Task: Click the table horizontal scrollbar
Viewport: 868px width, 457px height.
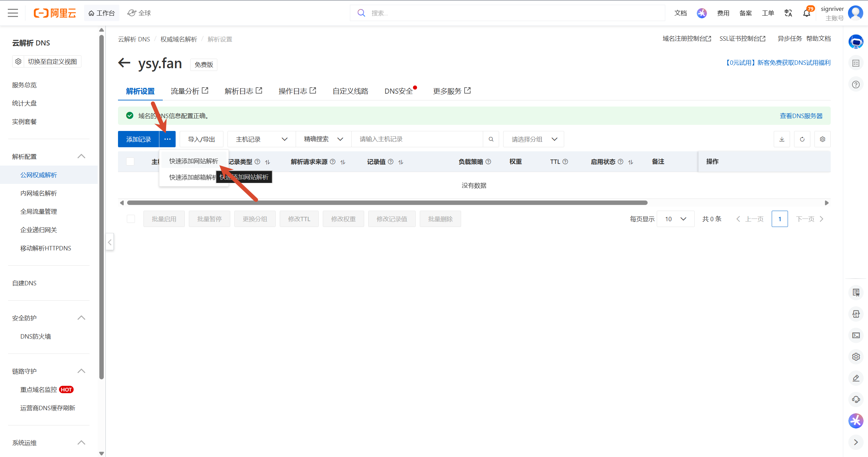Action: click(x=387, y=203)
